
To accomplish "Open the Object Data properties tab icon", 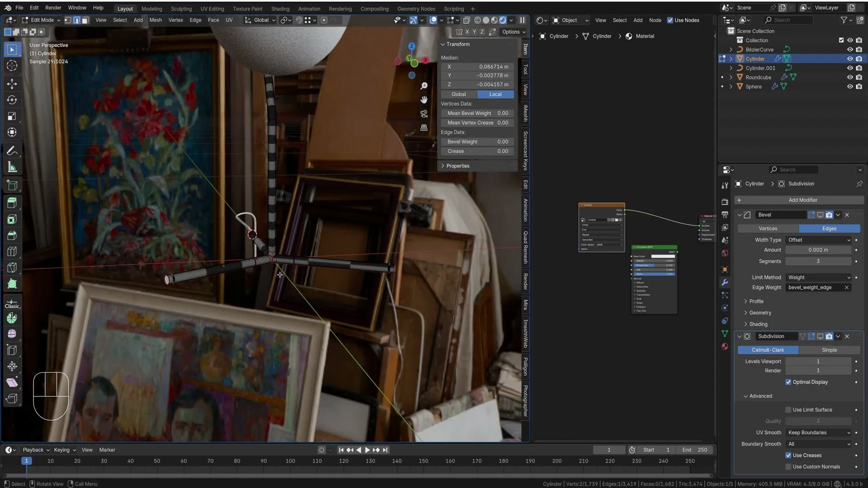I will 725,333.
